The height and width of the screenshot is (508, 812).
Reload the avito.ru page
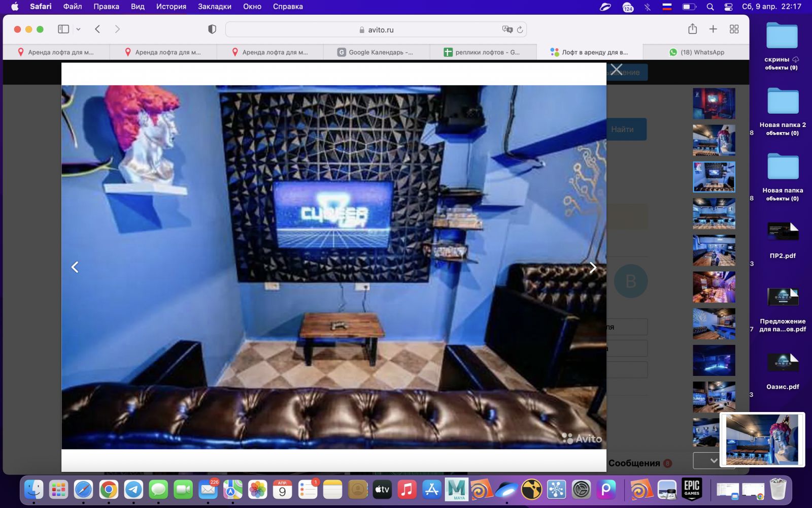[520, 30]
